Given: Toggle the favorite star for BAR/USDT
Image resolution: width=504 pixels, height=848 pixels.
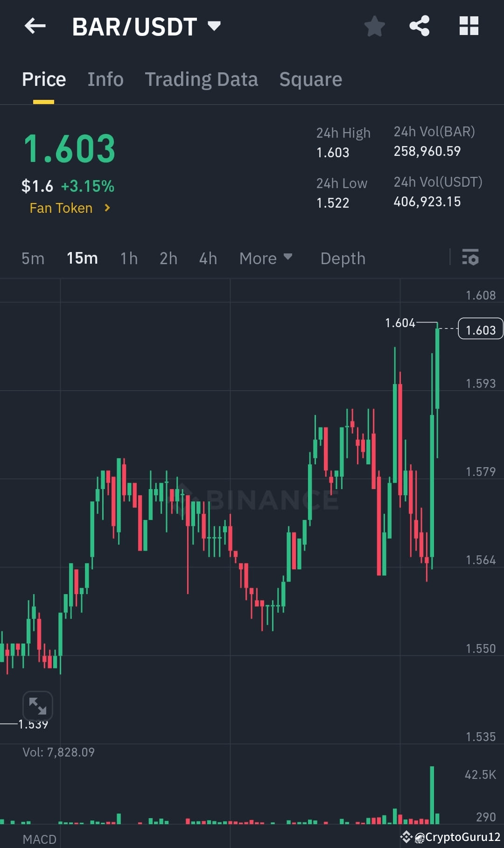Looking at the screenshot, I should 375,26.
